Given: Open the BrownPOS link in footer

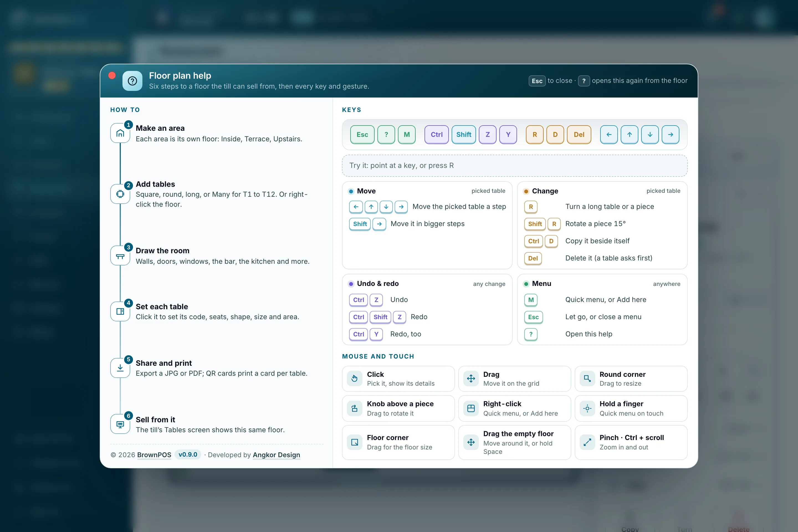Looking at the screenshot, I should [154, 455].
